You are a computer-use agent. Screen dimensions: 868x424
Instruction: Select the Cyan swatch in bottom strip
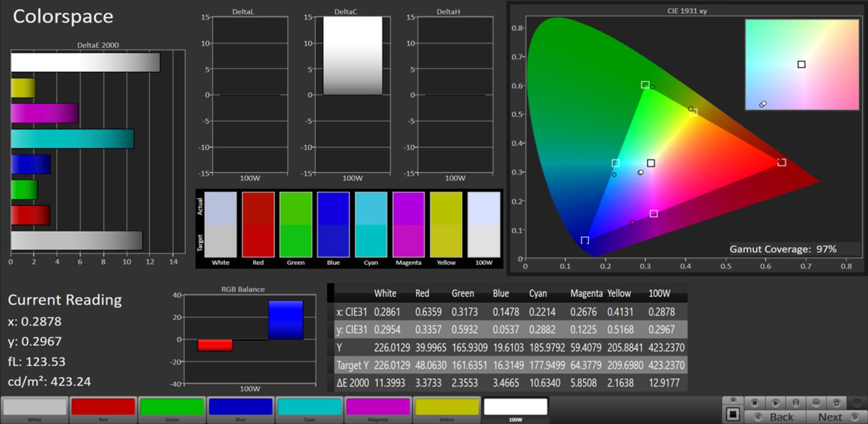[309, 407]
